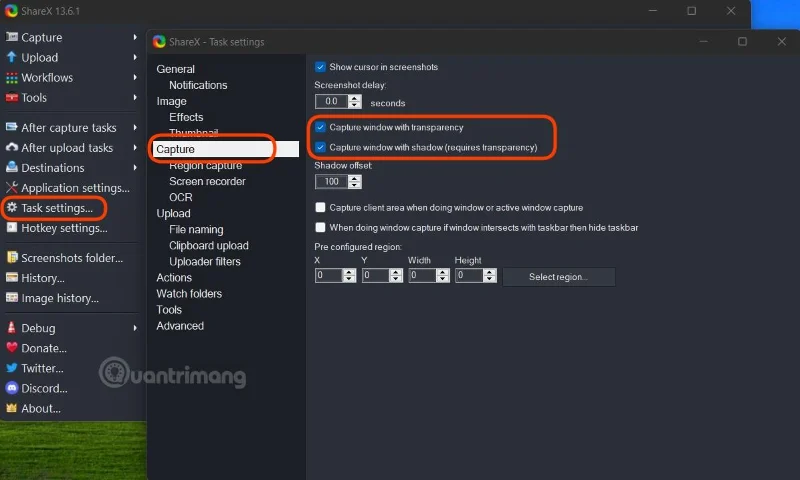Enable Capture client area checkbox

(320, 207)
